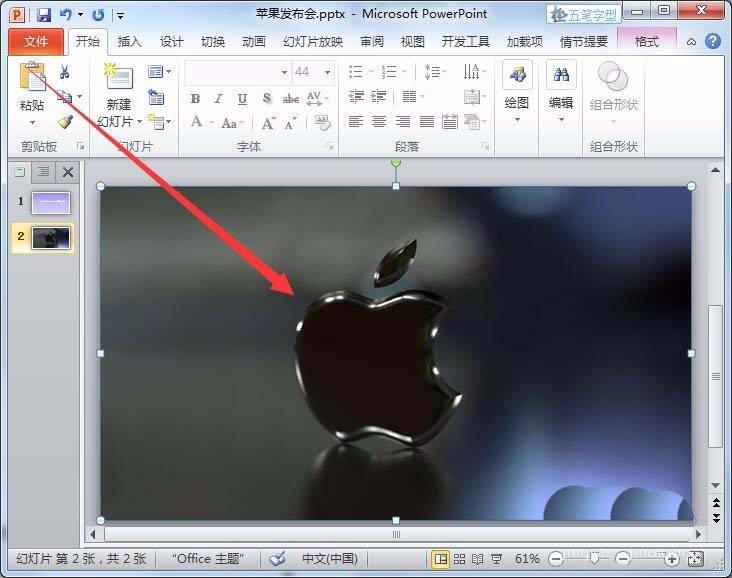Align text left

click(356, 122)
